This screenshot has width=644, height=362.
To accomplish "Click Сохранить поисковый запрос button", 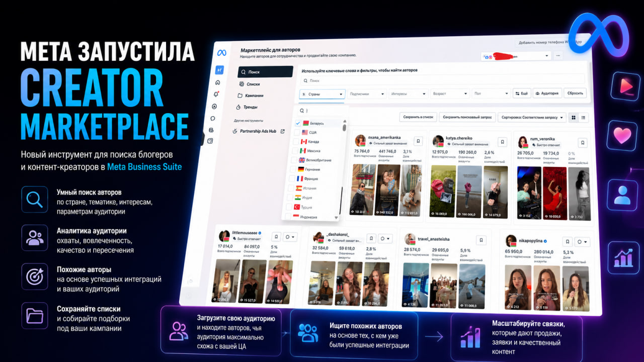I will pos(467,117).
